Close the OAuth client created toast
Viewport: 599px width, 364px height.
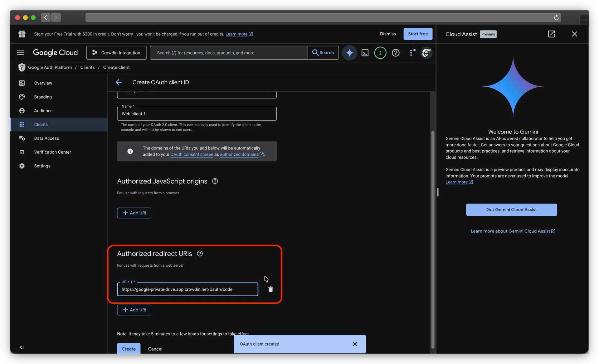(355, 344)
